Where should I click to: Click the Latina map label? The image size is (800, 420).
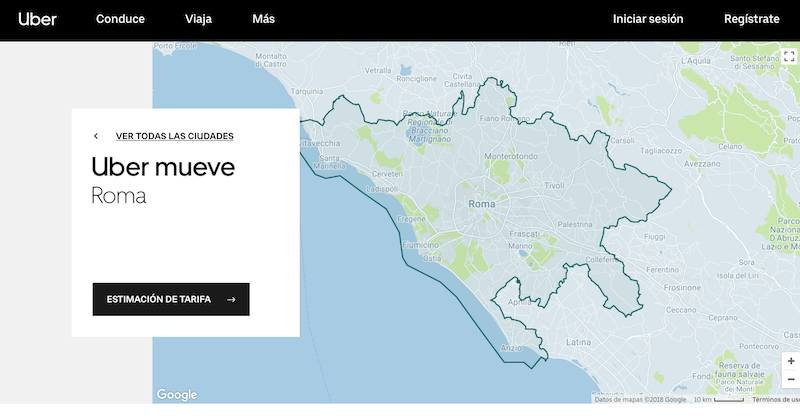coord(579,342)
